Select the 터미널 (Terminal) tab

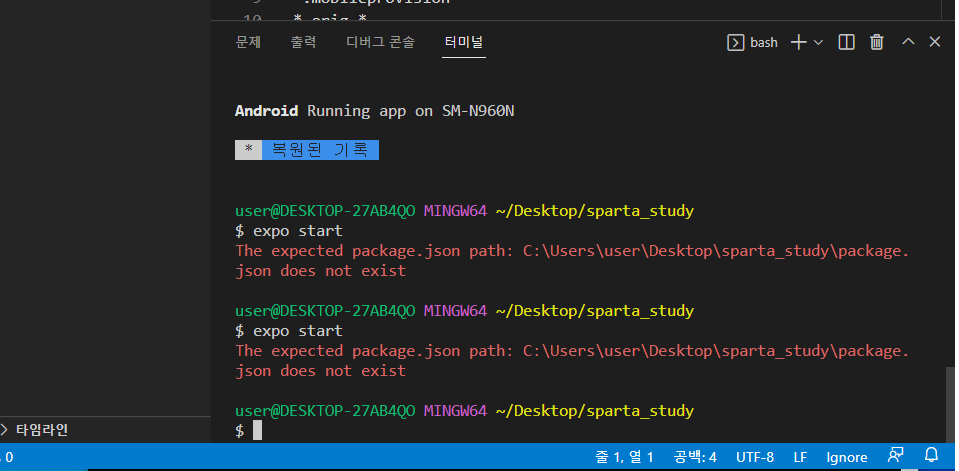point(464,42)
